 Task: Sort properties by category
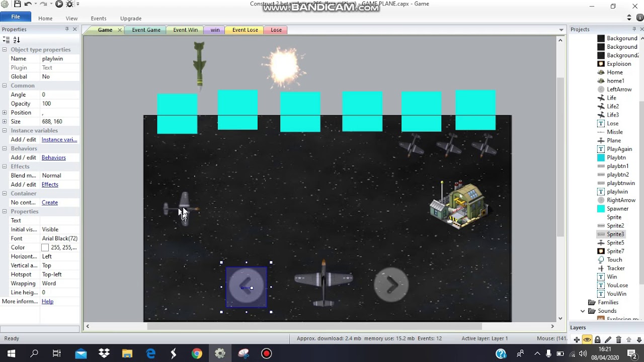[x=7, y=40]
